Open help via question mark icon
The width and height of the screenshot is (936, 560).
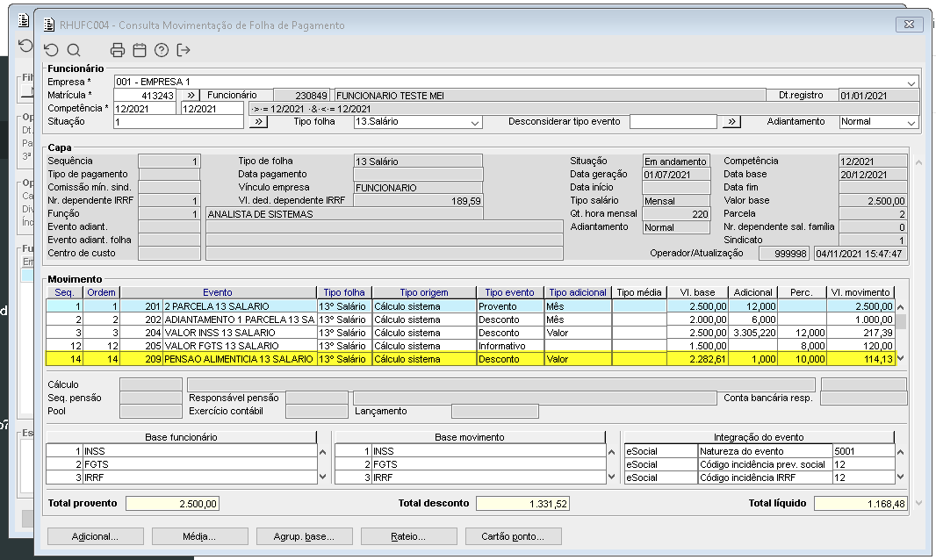point(161,50)
